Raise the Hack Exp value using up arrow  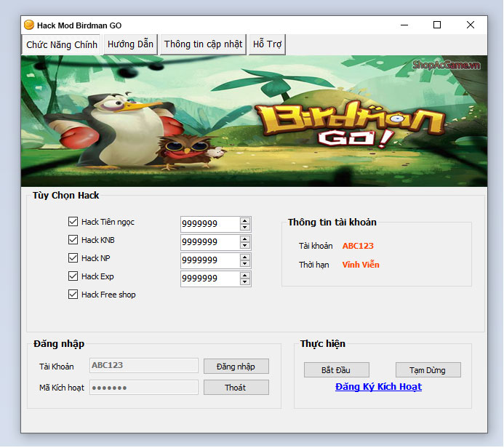coord(244,276)
